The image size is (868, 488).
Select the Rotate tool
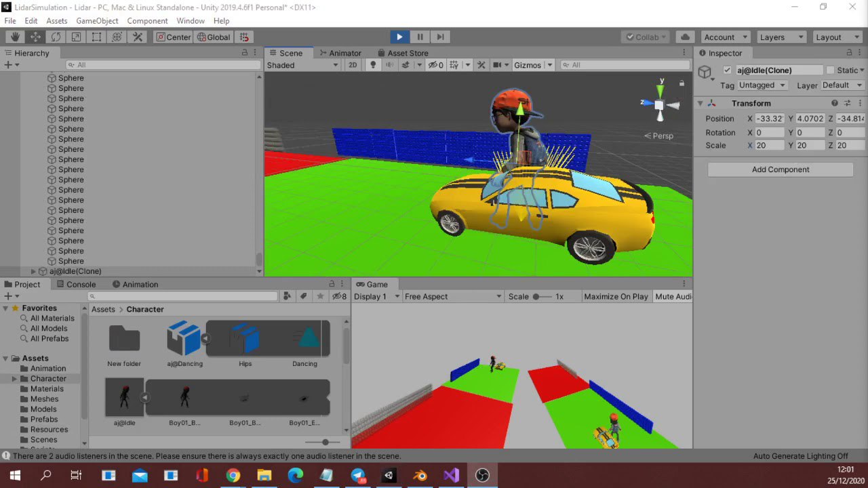coord(56,37)
